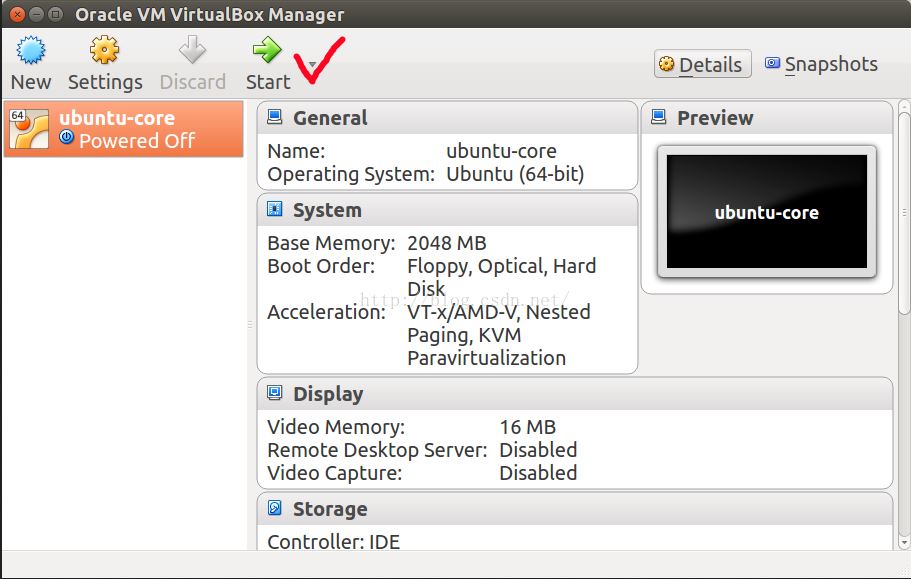The width and height of the screenshot is (911, 579).
Task: Open Settings with the gear icon
Action: click(104, 50)
